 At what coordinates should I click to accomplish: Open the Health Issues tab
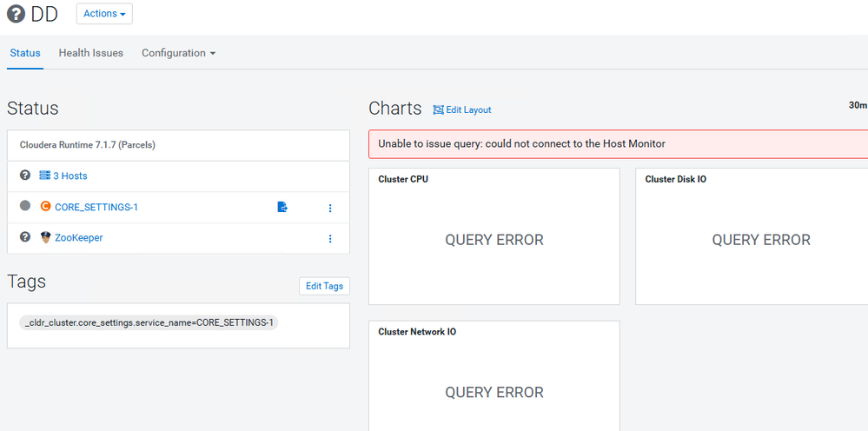coord(90,53)
